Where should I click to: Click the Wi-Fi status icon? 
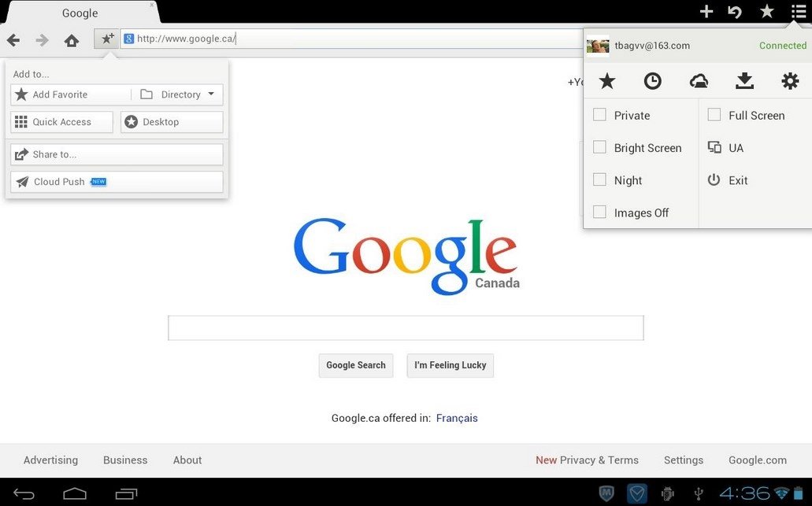click(781, 493)
